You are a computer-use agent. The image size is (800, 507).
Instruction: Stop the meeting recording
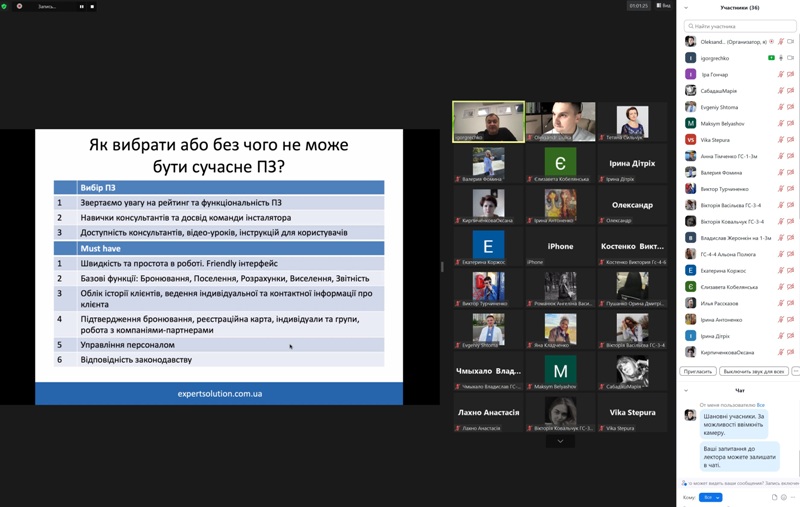(92, 6)
